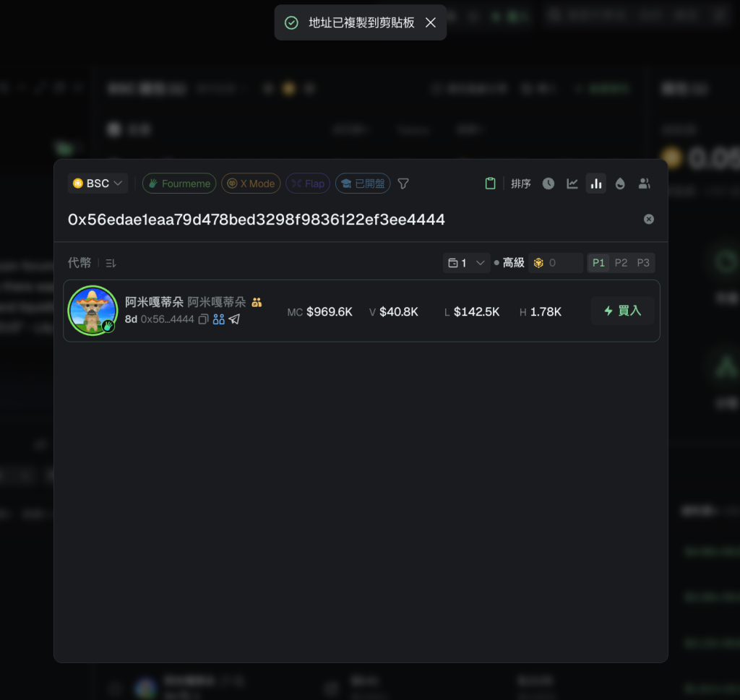Open the filter funnel icon
Viewport: 740px width, 700px height.
(403, 183)
